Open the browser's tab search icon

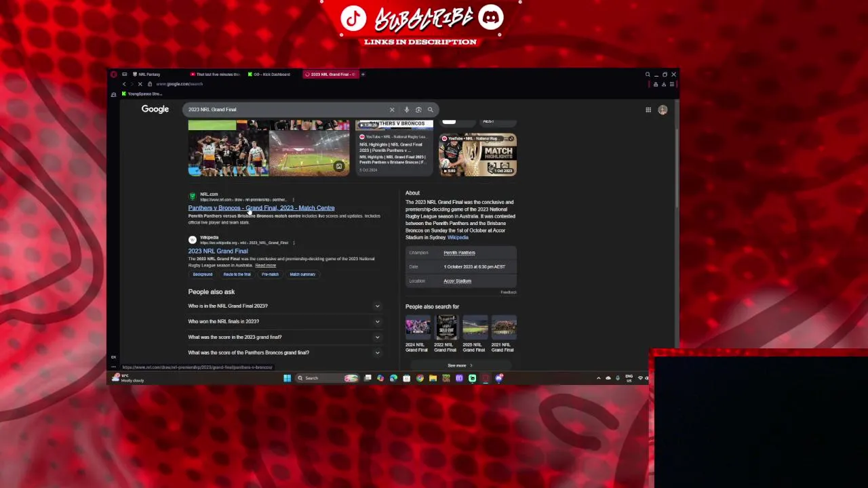[x=648, y=75]
